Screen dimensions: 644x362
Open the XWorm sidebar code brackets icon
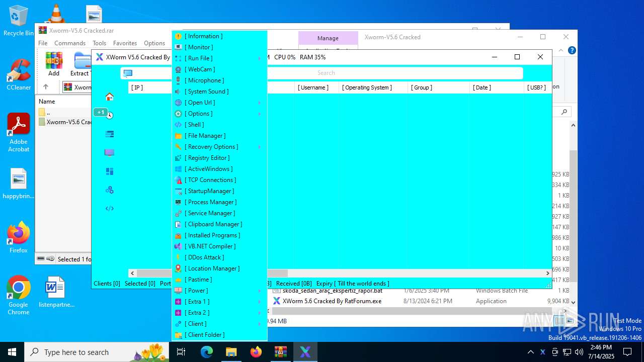click(109, 209)
